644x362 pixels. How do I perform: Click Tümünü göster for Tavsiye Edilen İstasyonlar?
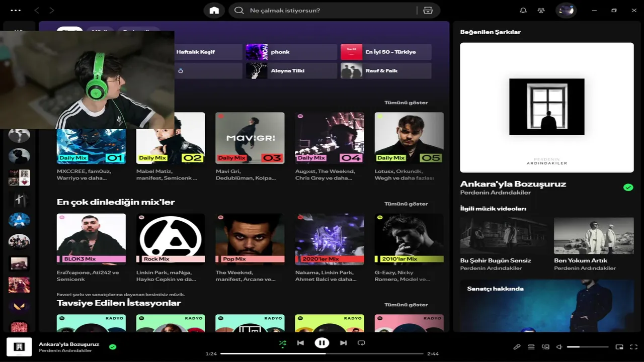(x=406, y=305)
